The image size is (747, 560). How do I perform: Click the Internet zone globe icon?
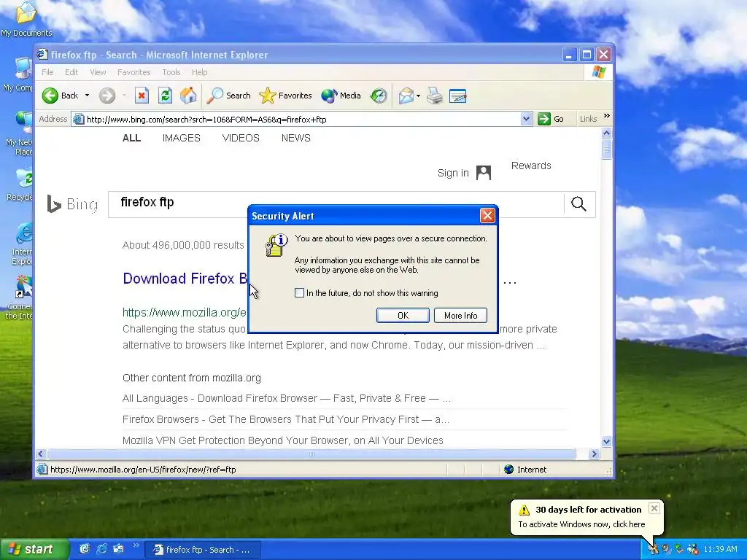[x=508, y=470]
